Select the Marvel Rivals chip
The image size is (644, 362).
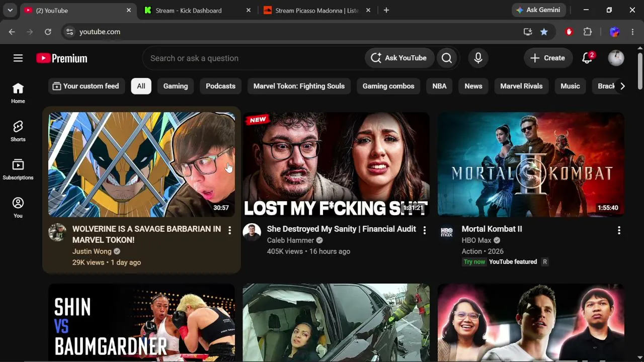click(521, 86)
